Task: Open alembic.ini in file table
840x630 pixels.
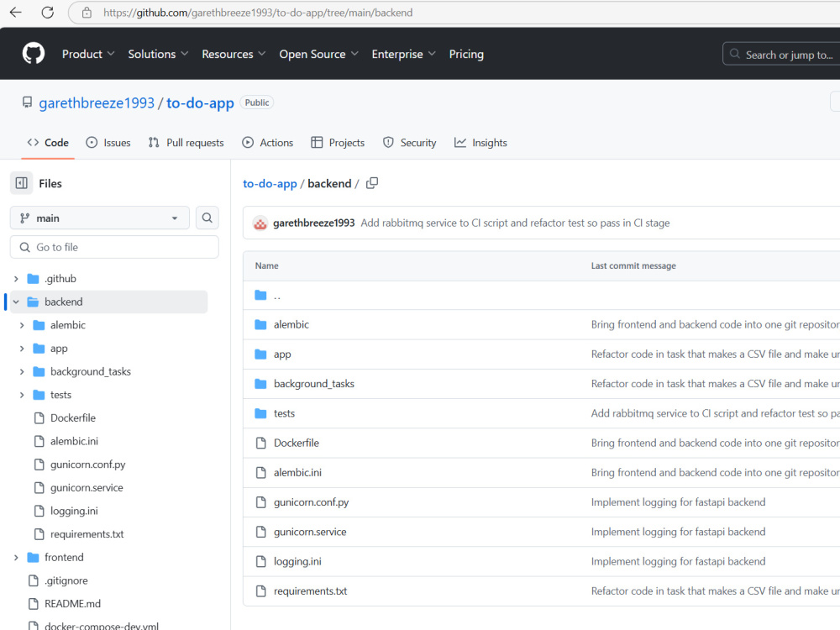Action: pyautogui.click(x=297, y=472)
